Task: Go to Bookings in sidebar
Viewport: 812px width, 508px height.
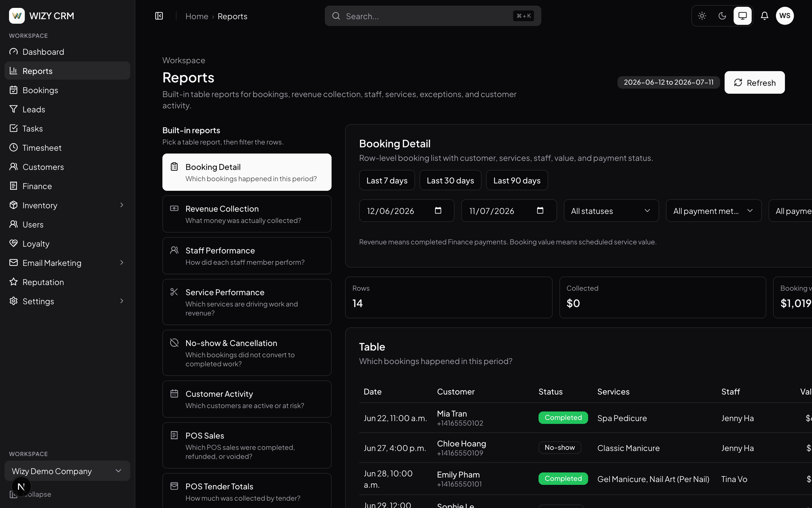Action: point(67,90)
